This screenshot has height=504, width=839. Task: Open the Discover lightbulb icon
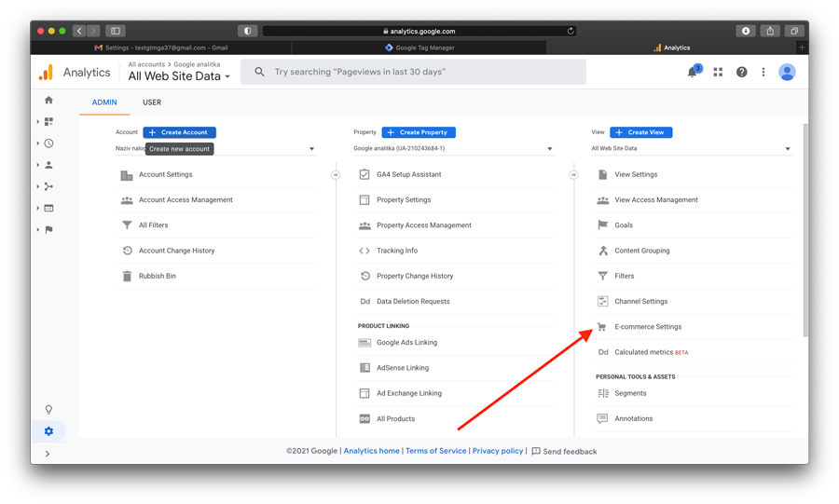click(x=48, y=410)
